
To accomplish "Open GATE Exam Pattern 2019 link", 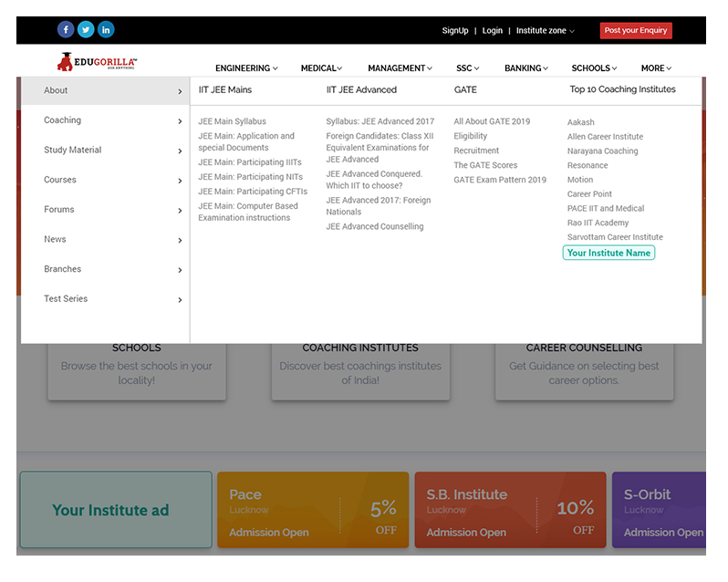I will pos(500,180).
